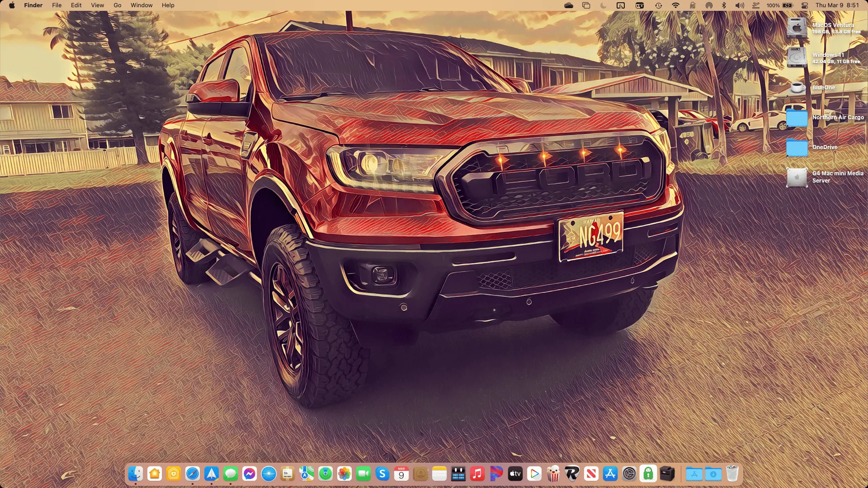The height and width of the screenshot is (488, 868).
Task: Open the printer app in the dock
Action: pos(667,474)
